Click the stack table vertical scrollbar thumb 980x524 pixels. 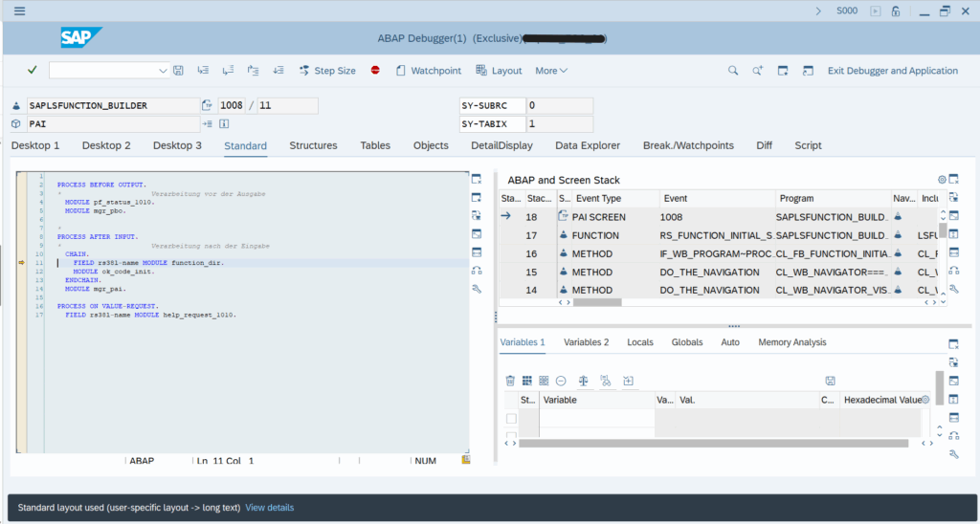(x=943, y=229)
